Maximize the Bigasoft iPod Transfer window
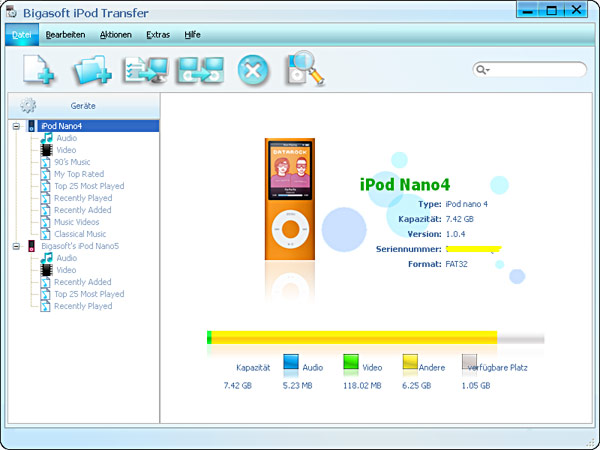600x450 pixels. pyautogui.click(x=552, y=10)
